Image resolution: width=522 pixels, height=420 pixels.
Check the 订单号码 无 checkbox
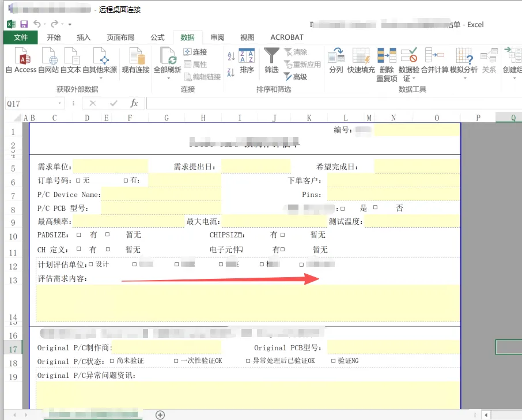click(x=78, y=181)
